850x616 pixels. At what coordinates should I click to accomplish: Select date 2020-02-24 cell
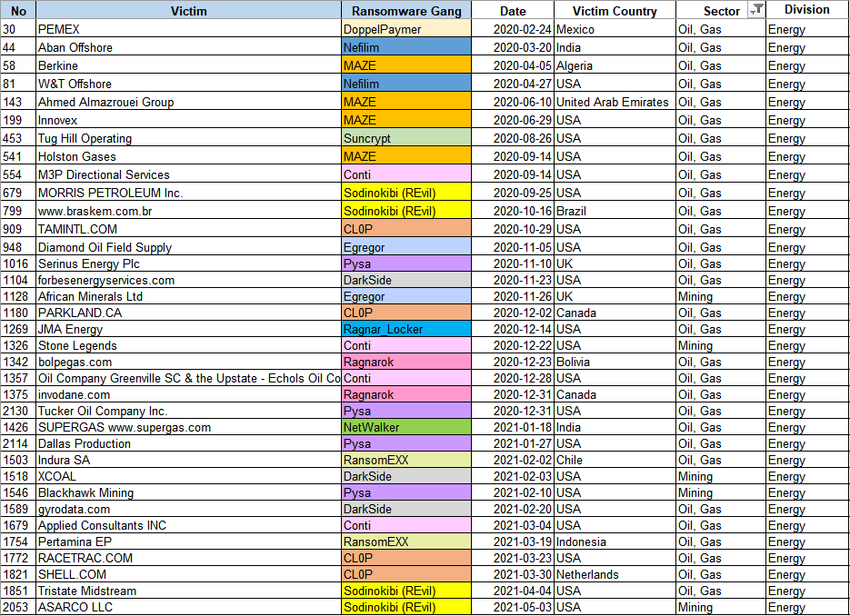coord(513,29)
